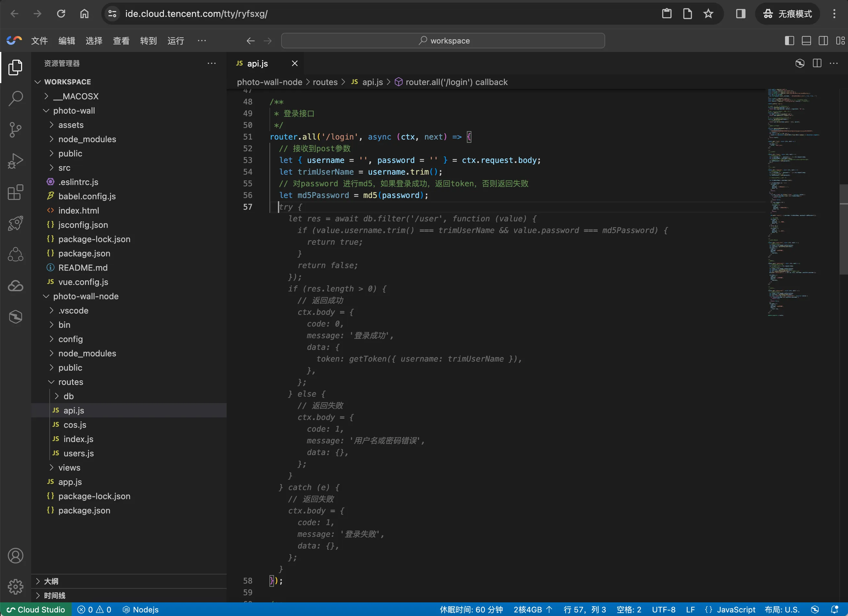The image size is (848, 616).
Task: Click the Accounts icon in activity bar
Action: (x=15, y=556)
